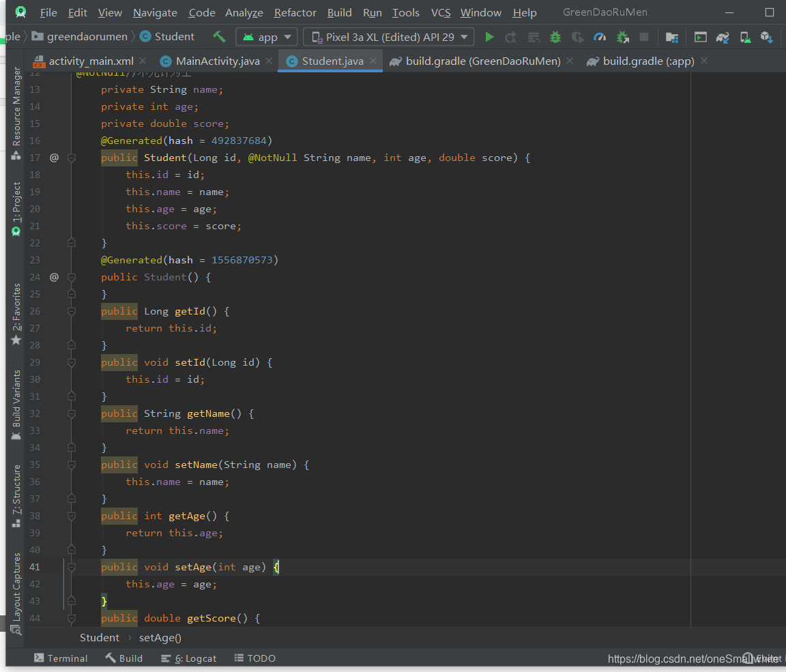Open the TODO tool window

255,658
